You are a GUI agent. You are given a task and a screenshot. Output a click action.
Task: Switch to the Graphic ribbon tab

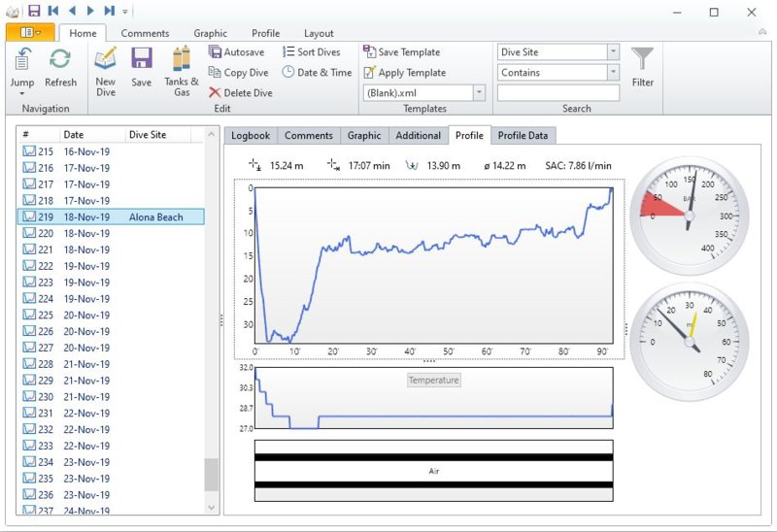(210, 33)
